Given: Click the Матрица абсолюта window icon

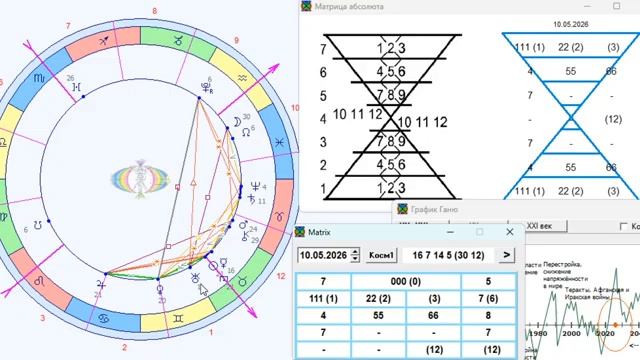Looking at the screenshot, I should pyautogui.click(x=306, y=6).
